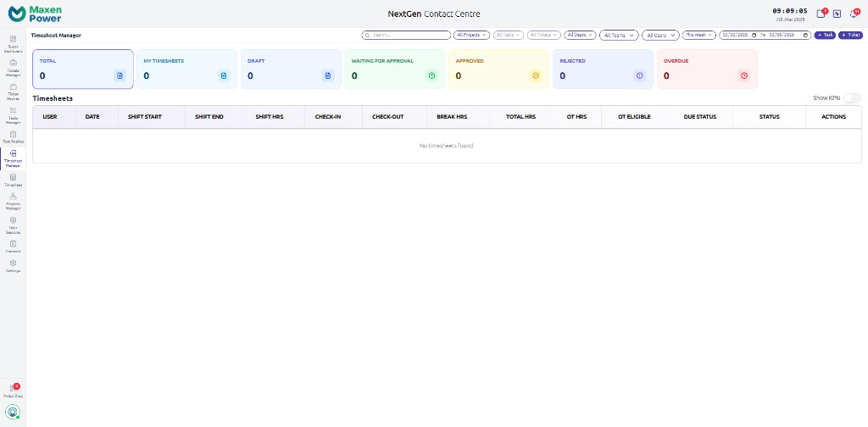Open the This Week period dropdown
Image resolution: width=868 pixels, height=427 pixels.
point(698,36)
